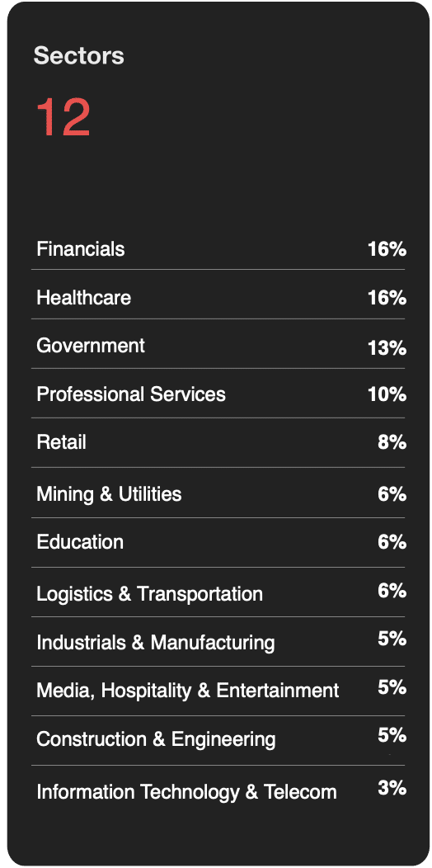The image size is (432, 868).
Task: Select the 10% Professional Services figure
Action: (x=387, y=394)
